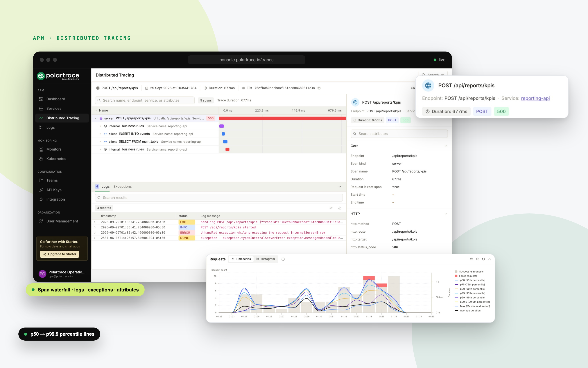This screenshot has height=368, width=588.
Task: Zoom out on the Requests chart
Action: [x=478, y=259]
